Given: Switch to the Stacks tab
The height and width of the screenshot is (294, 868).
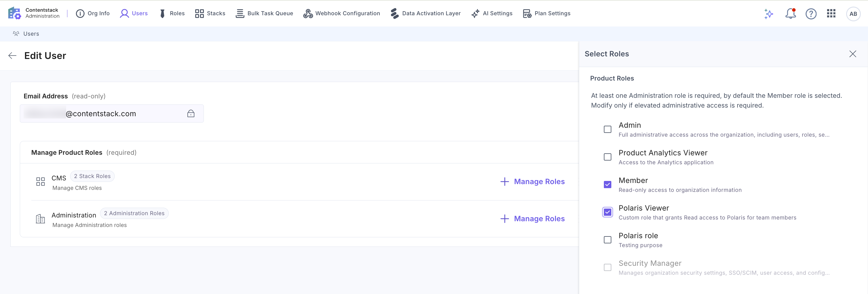Looking at the screenshot, I should point(210,14).
